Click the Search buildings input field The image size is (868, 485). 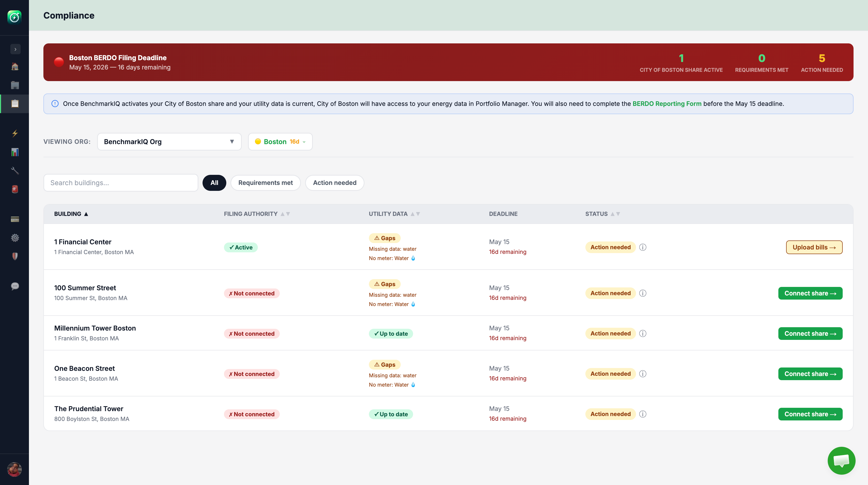[x=121, y=183]
